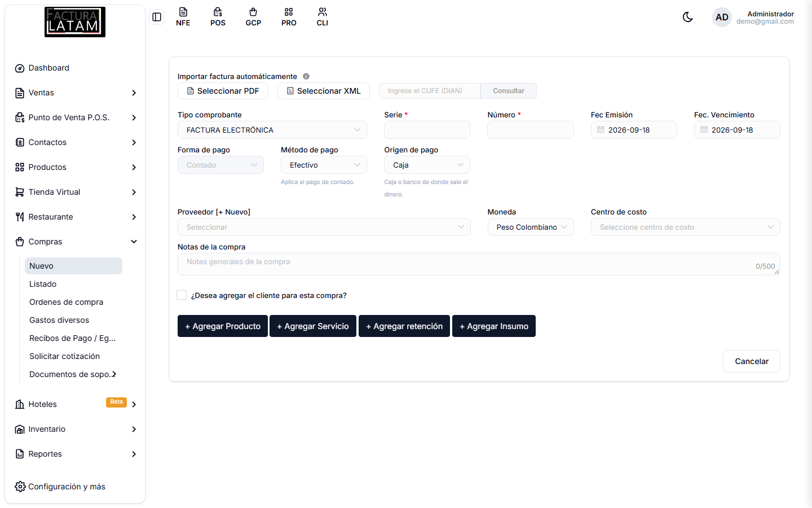Click the Factura Latam logo

tap(75, 22)
